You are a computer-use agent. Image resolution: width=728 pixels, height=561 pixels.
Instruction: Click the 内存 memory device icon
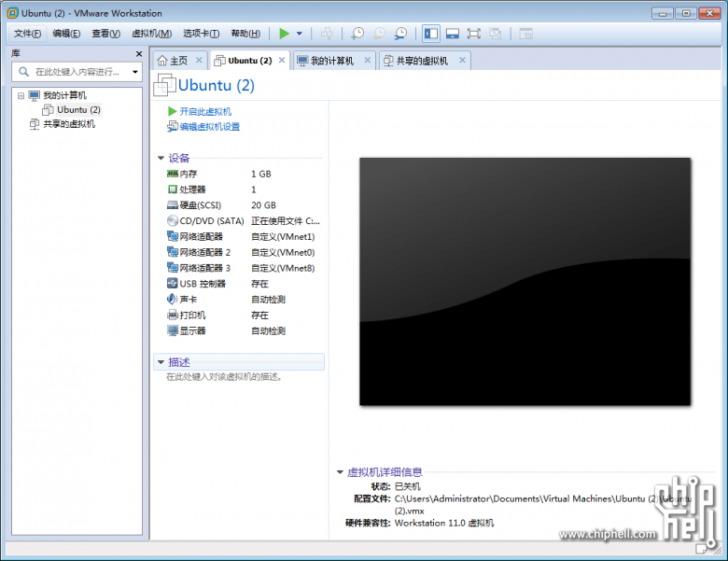point(173,174)
